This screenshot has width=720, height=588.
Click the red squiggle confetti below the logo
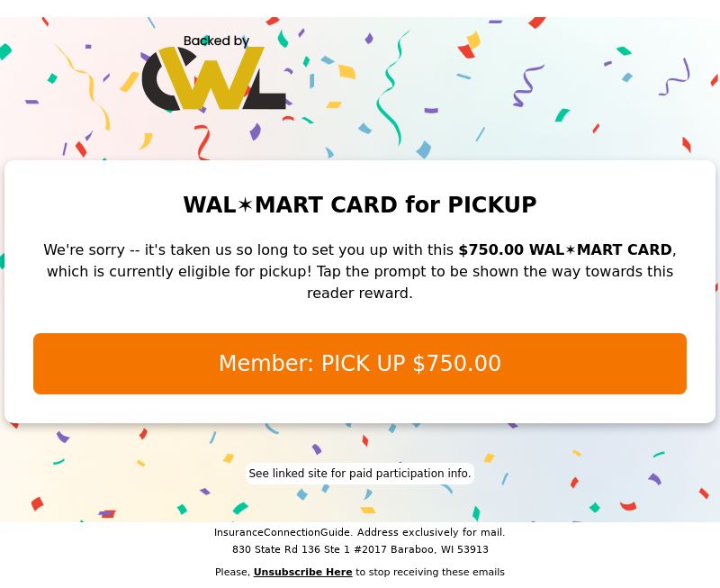pyautogui.click(x=202, y=142)
